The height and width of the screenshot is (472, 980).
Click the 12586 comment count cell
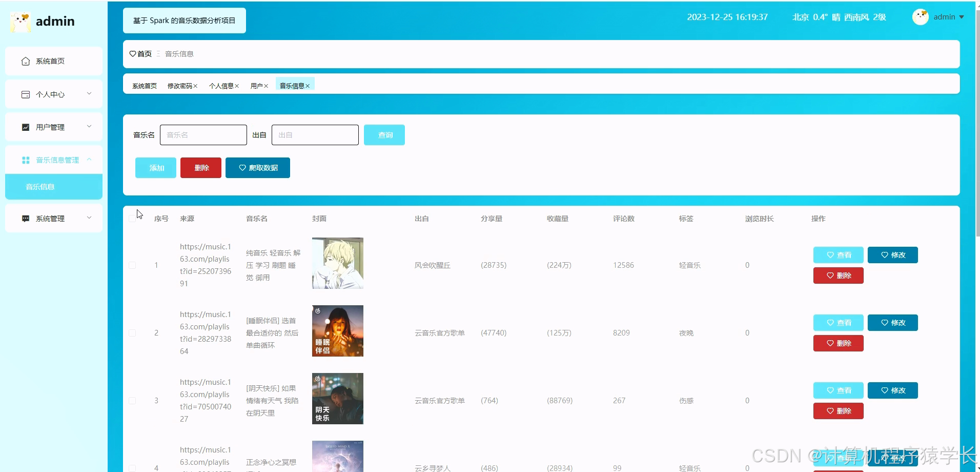(x=623, y=265)
